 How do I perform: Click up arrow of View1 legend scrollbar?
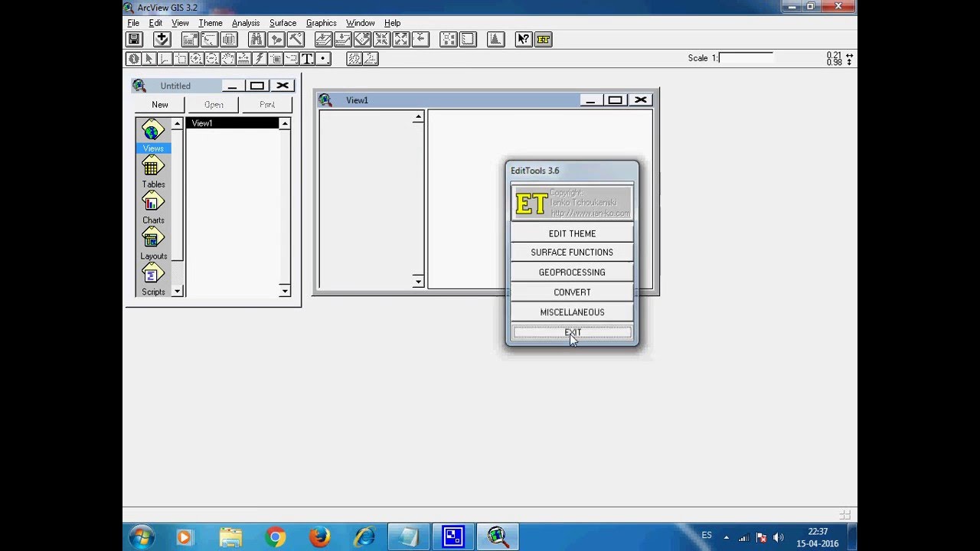coord(418,117)
